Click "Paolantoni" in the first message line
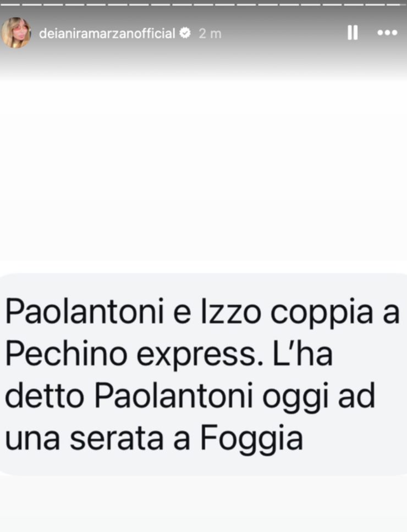407x532 pixels. [x=85, y=312]
